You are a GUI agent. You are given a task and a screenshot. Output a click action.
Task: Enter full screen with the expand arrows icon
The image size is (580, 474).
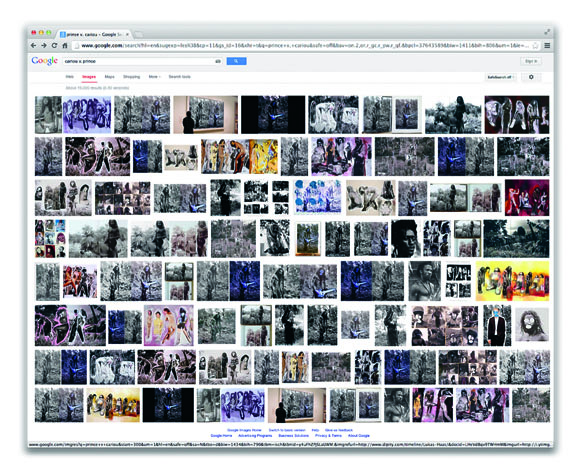point(547,32)
